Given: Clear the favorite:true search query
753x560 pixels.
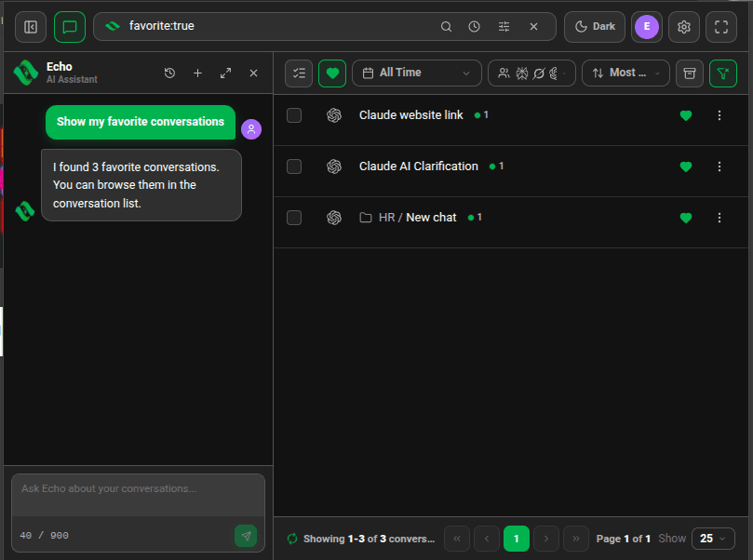Looking at the screenshot, I should pyautogui.click(x=533, y=26).
